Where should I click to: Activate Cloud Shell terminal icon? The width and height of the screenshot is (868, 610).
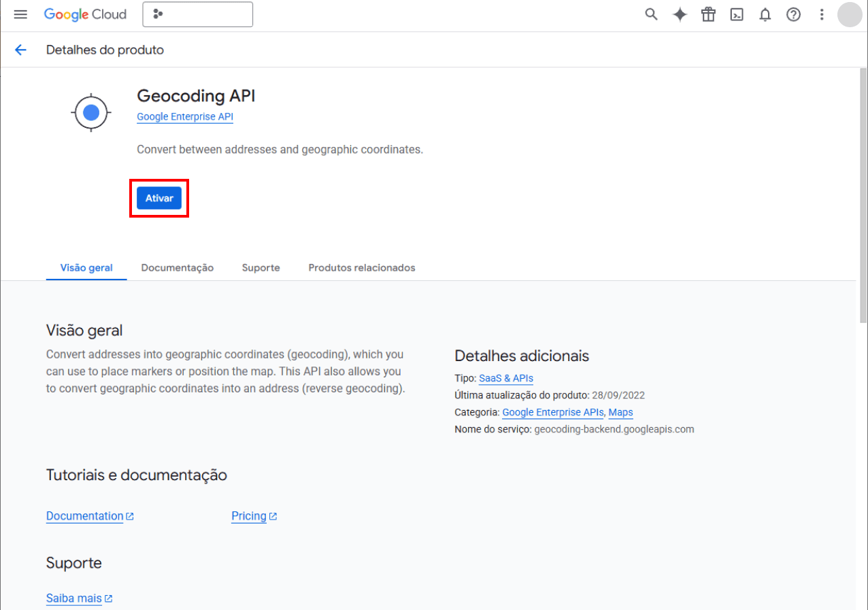point(737,14)
